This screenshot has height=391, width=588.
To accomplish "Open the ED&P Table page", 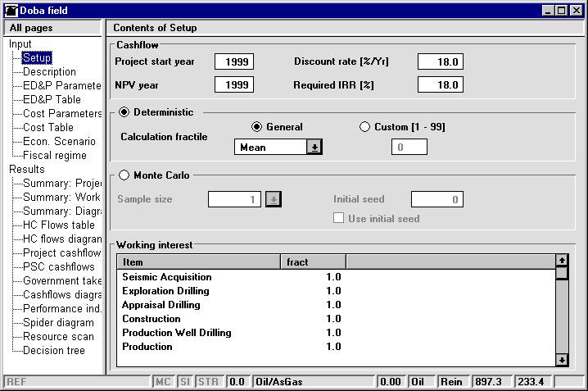I will 52,99.
